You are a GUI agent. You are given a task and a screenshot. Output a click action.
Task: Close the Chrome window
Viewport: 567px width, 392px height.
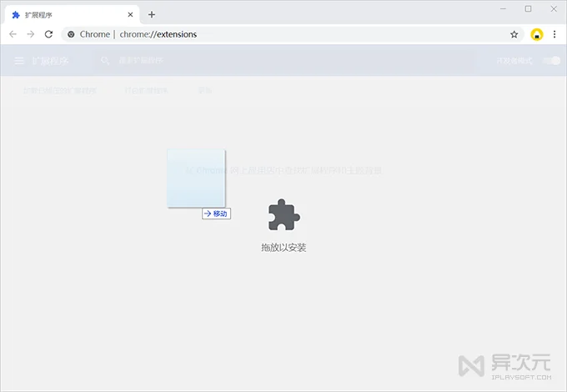point(554,8)
